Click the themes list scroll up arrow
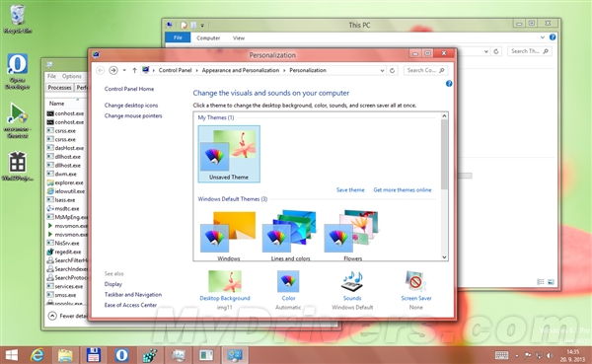592x364 pixels. pyautogui.click(x=444, y=116)
